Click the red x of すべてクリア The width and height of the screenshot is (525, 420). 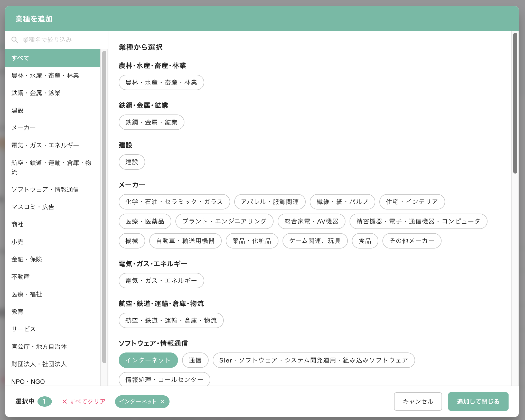64,402
